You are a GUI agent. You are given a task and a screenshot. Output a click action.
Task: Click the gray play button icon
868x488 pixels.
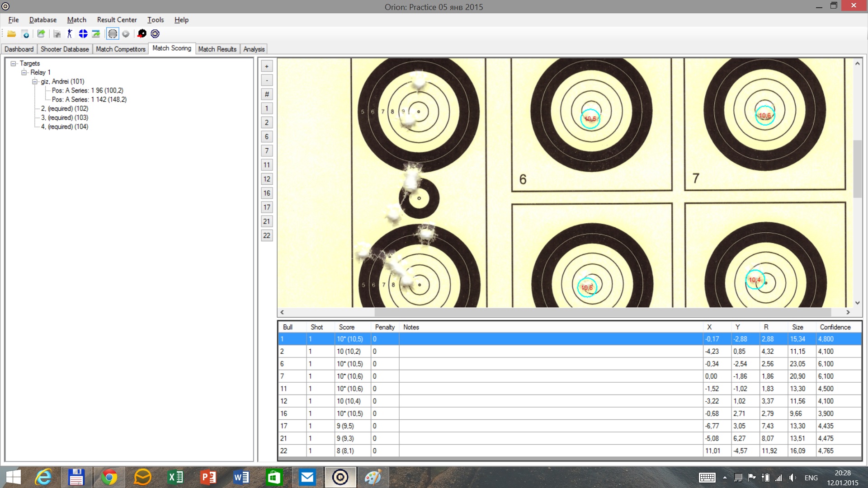pyautogui.click(x=126, y=34)
